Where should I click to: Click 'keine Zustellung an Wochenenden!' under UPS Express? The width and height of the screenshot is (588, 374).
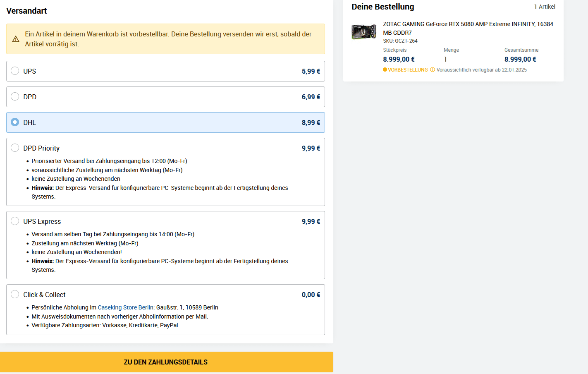76,252
